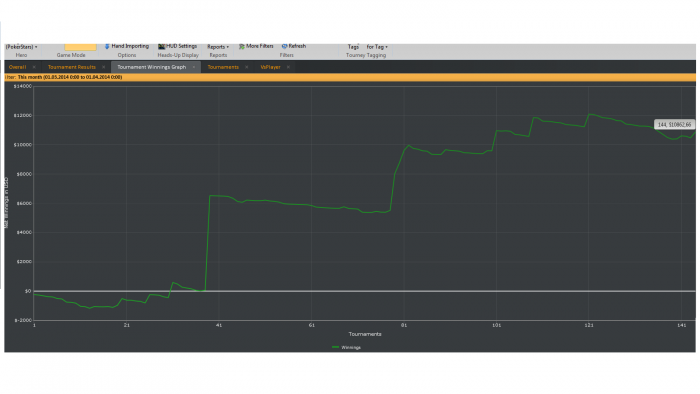
Task: Click the This month filter bar
Action: tap(350, 77)
